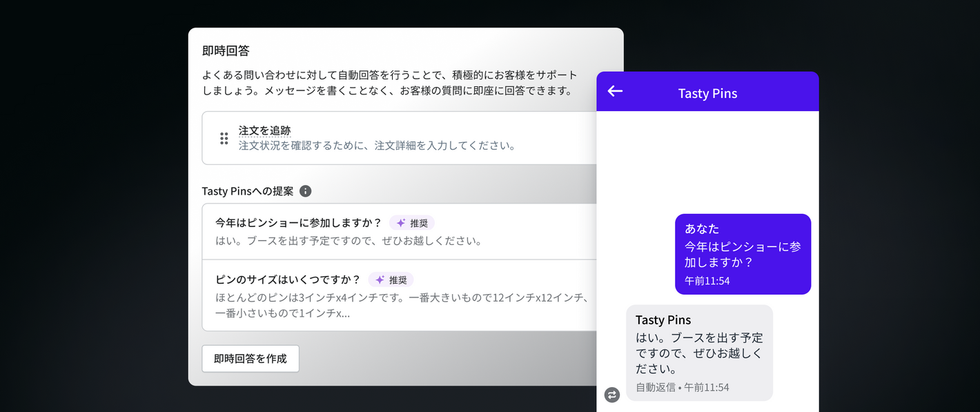
Task: Click the sparkle 推奨 badge on the ピンのサイズ question
Action: pyautogui.click(x=391, y=279)
